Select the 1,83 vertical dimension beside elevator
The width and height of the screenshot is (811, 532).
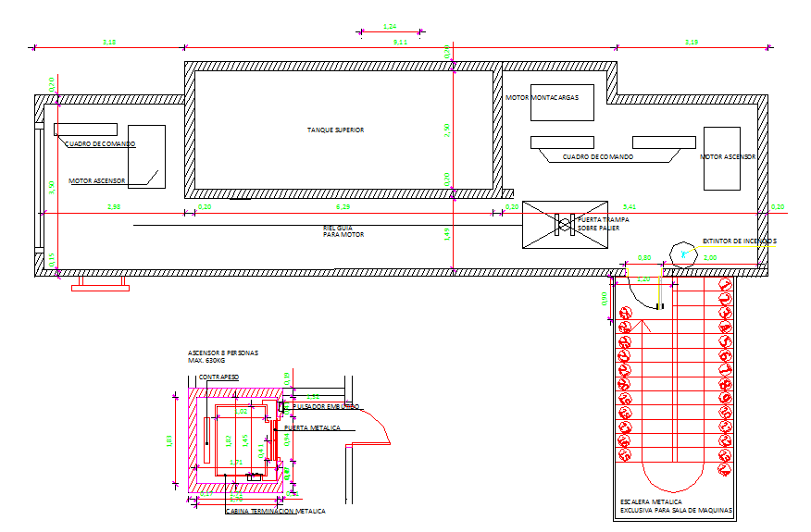tap(169, 440)
